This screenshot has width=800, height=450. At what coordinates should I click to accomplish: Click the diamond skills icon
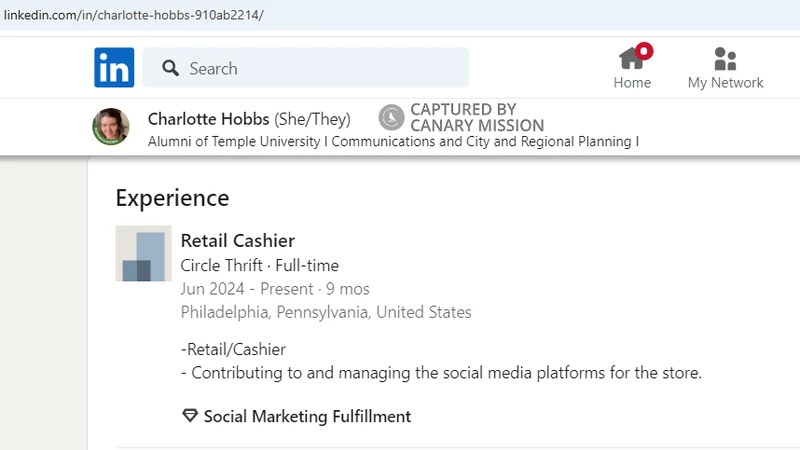[190, 416]
